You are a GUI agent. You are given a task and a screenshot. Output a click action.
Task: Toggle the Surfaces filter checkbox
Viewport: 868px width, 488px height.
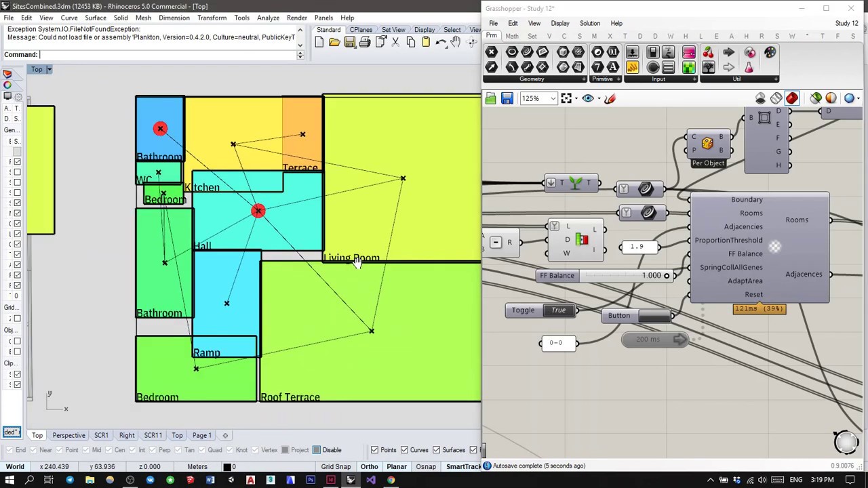tap(435, 450)
